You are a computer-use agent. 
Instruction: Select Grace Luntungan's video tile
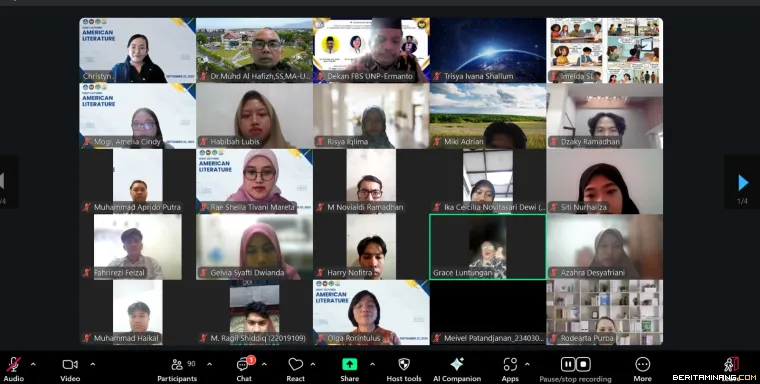click(x=488, y=247)
